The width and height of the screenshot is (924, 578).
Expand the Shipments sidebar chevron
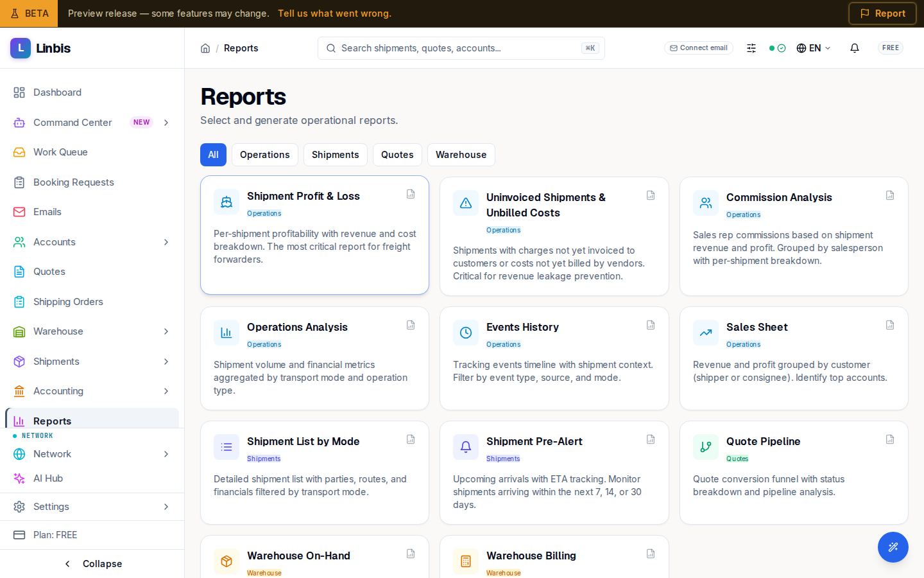tap(166, 362)
